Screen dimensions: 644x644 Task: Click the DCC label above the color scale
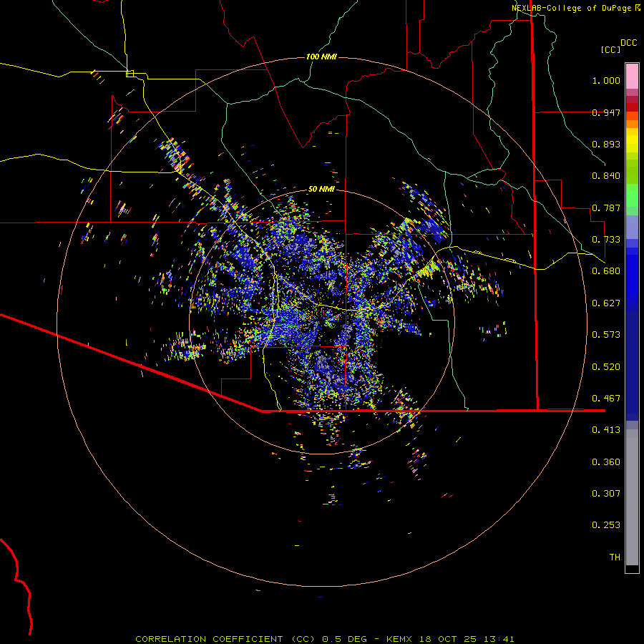coord(628,43)
